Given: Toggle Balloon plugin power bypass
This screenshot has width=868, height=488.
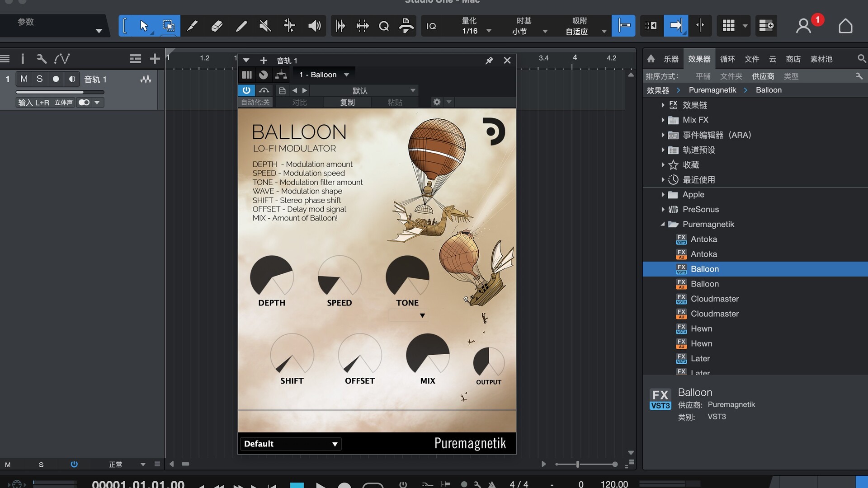Looking at the screenshot, I should point(246,90).
